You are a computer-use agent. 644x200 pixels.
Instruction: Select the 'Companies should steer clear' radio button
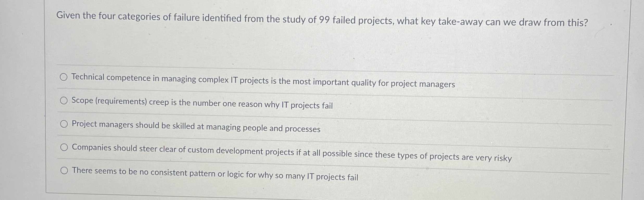(64, 147)
